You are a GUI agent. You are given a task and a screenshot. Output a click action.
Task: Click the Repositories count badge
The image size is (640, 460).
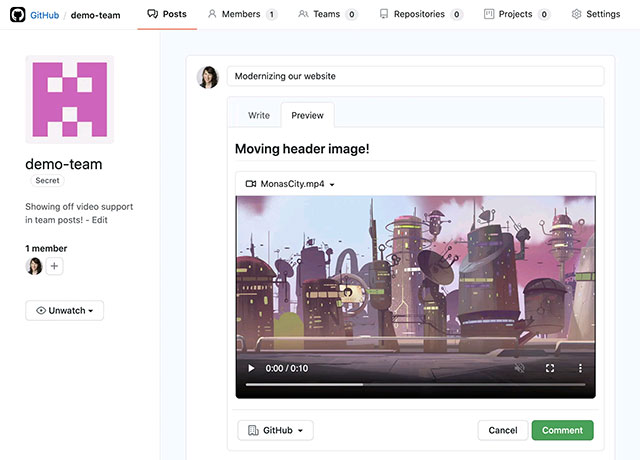pos(456,15)
